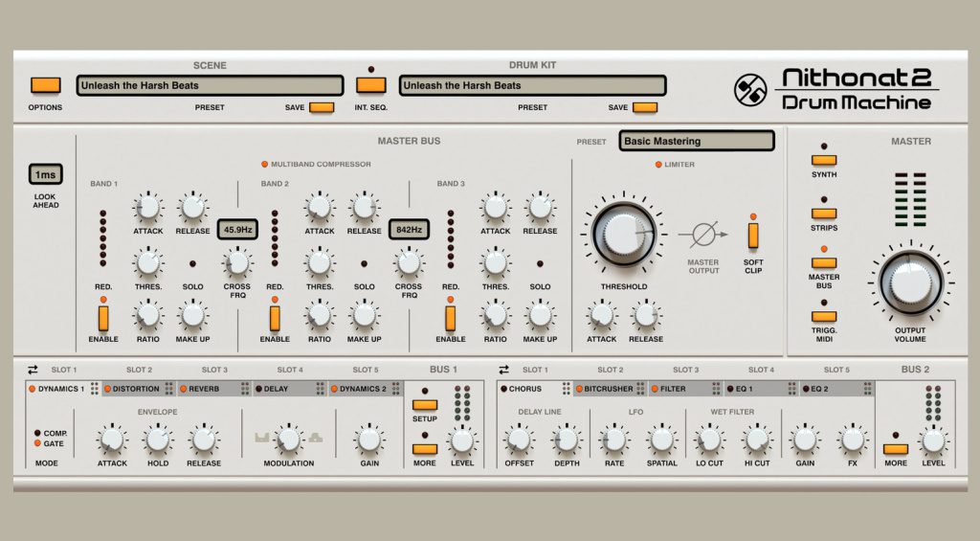Click the drag-dots handle of Distortion slot
The height and width of the screenshot is (541, 980).
[x=169, y=389]
